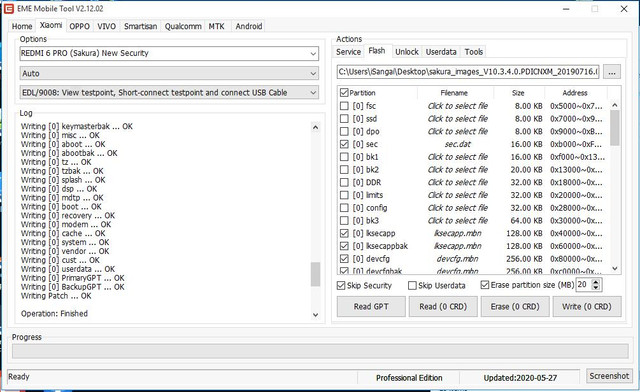
Task: Open the file browse ellipsis button
Action: coord(612,72)
